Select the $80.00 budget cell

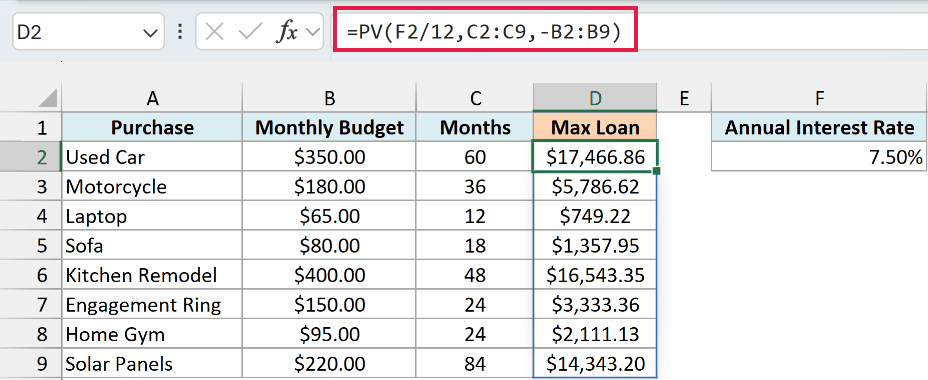tap(329, 246)
